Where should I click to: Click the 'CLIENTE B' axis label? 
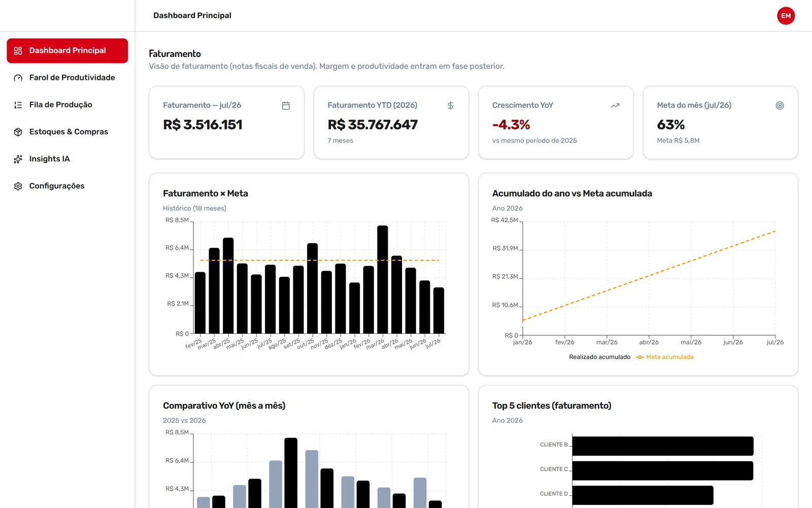[x=554, y=445]
